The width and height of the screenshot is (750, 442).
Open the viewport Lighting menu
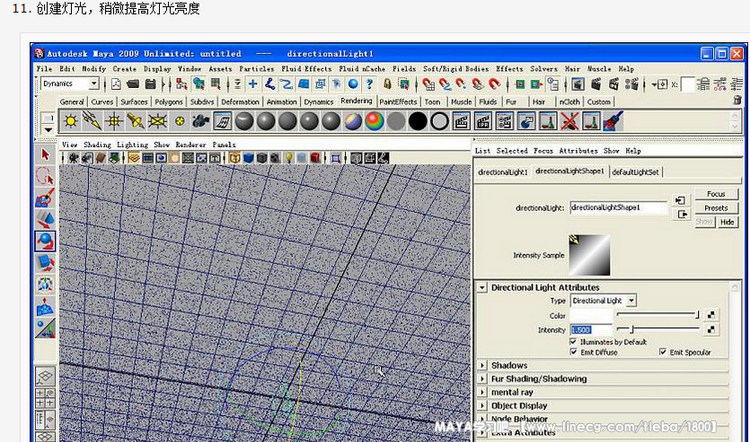(132, 144)
